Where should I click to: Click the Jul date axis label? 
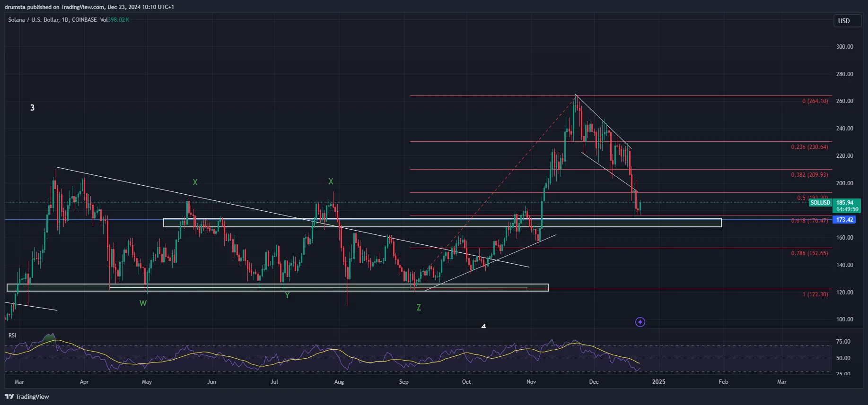tap(274, 382)
